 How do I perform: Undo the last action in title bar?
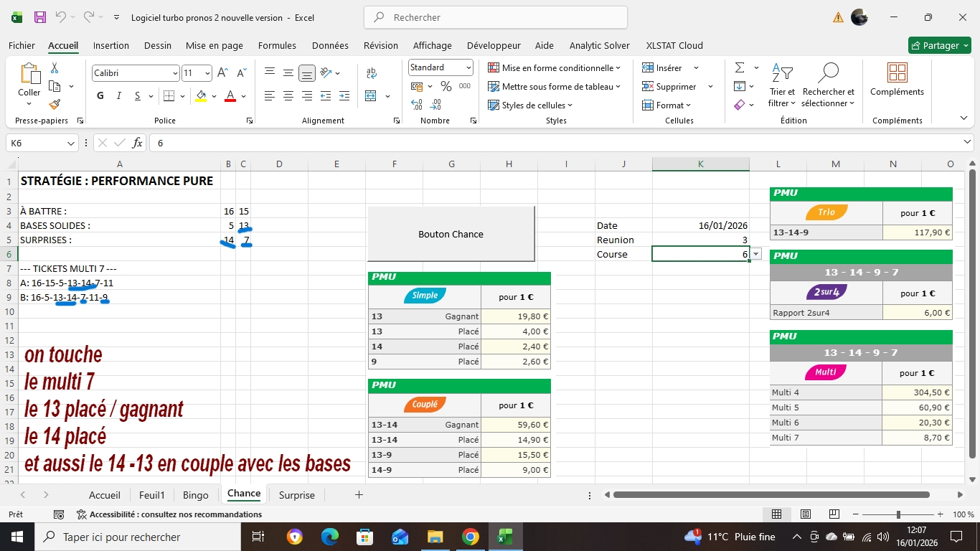pyautogui.click(x=60, y=17)
